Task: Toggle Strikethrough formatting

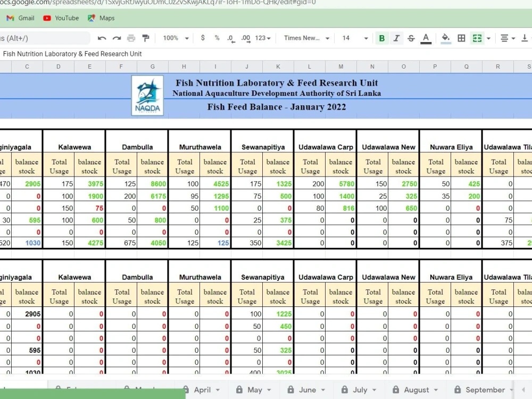Action: coord(411,38)
